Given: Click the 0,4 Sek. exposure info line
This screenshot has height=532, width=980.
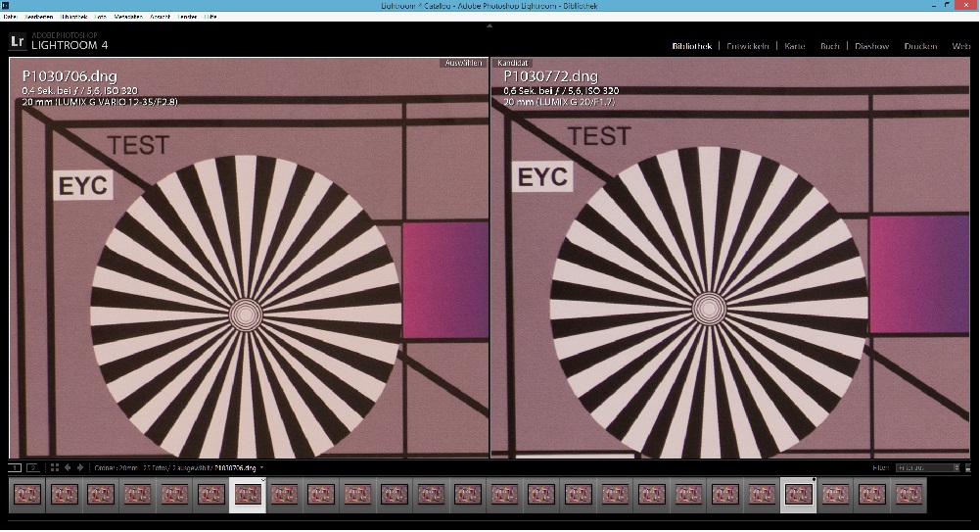Looking at the screenshot, I should click(79, 91).
